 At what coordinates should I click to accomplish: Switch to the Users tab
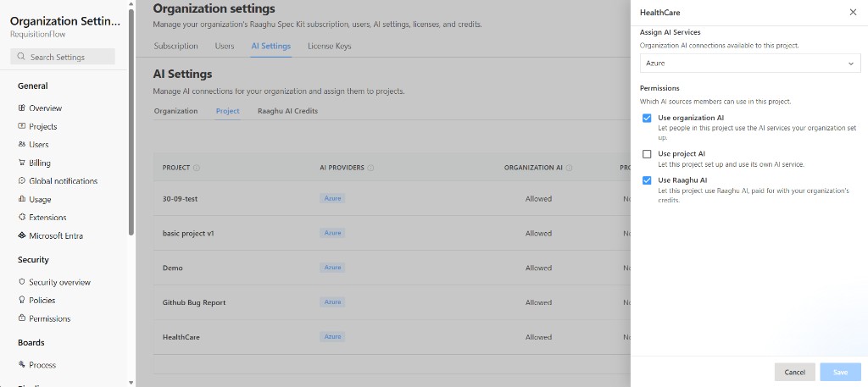[224, 47]
